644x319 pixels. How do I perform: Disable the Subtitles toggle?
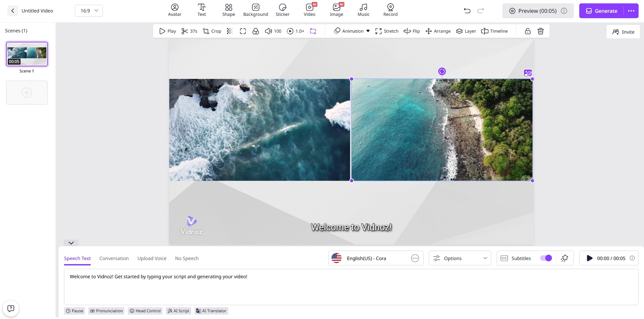[546, 258]
